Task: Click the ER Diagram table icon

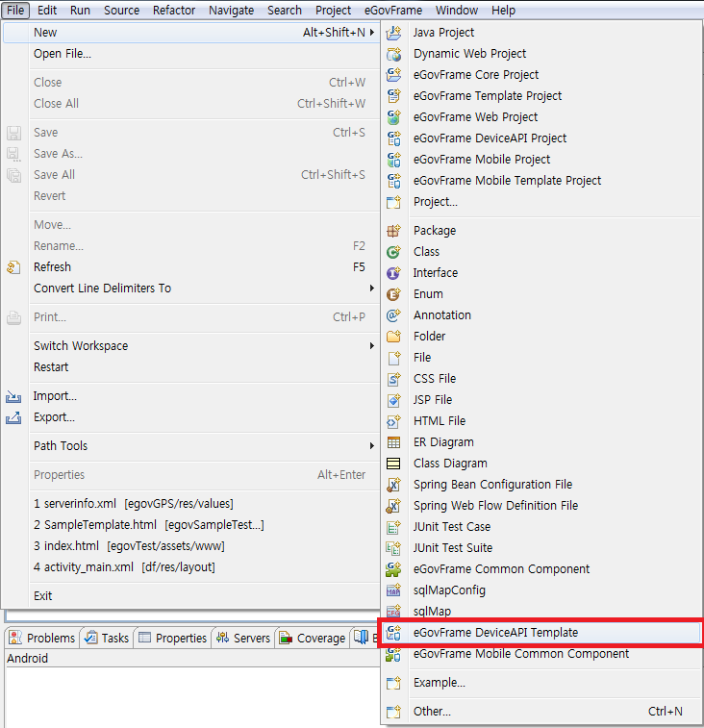Action: [393, 442]
